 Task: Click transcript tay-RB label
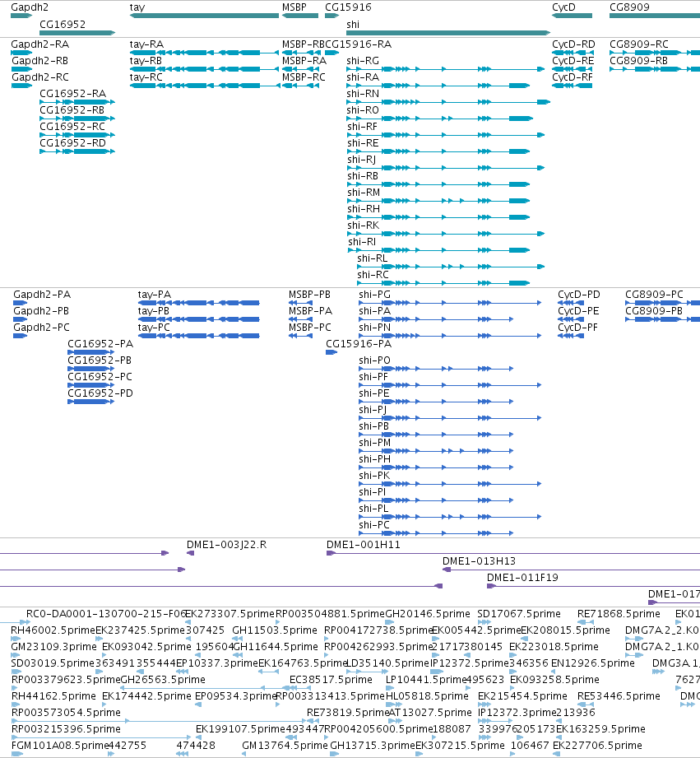pyautogui.click(x=146, y=60)
